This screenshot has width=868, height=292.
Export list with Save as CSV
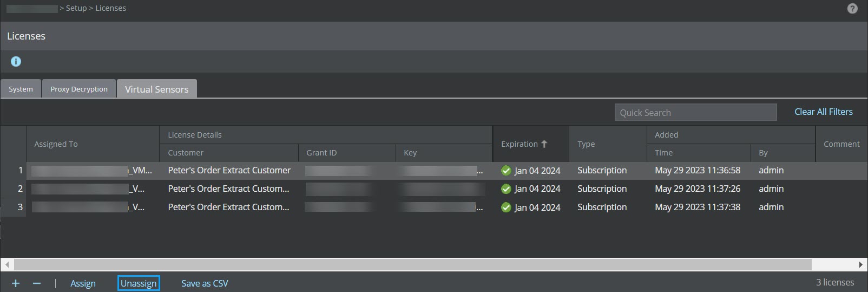click(205, 283)
